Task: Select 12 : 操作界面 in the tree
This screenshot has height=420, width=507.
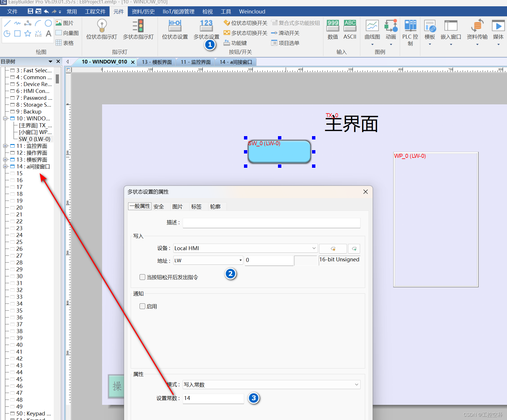Action: click(x=32, y=153)
